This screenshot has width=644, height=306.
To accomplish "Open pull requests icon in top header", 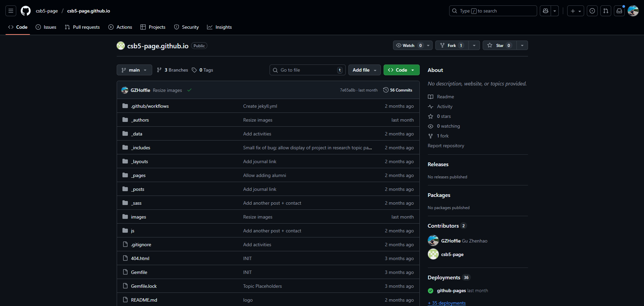I will click(606, 11).
